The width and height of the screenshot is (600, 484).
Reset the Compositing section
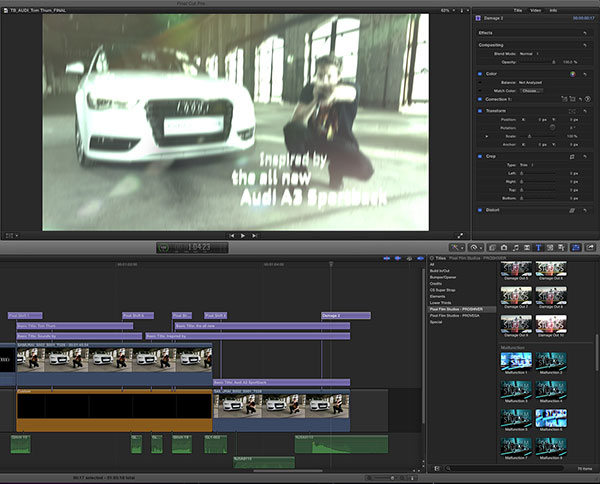[585, 45]
